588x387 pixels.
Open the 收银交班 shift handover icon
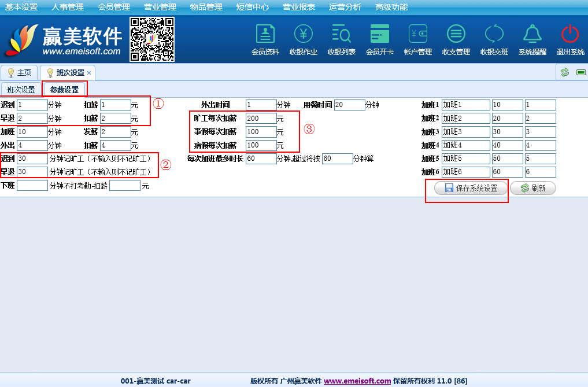pyautogui.click(x=494, y=35)
